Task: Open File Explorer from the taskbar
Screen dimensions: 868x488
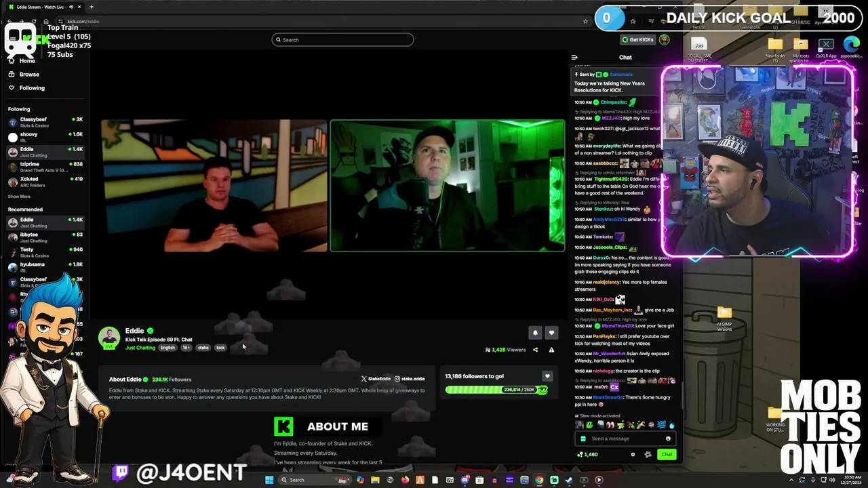Action: pos(375,480)
